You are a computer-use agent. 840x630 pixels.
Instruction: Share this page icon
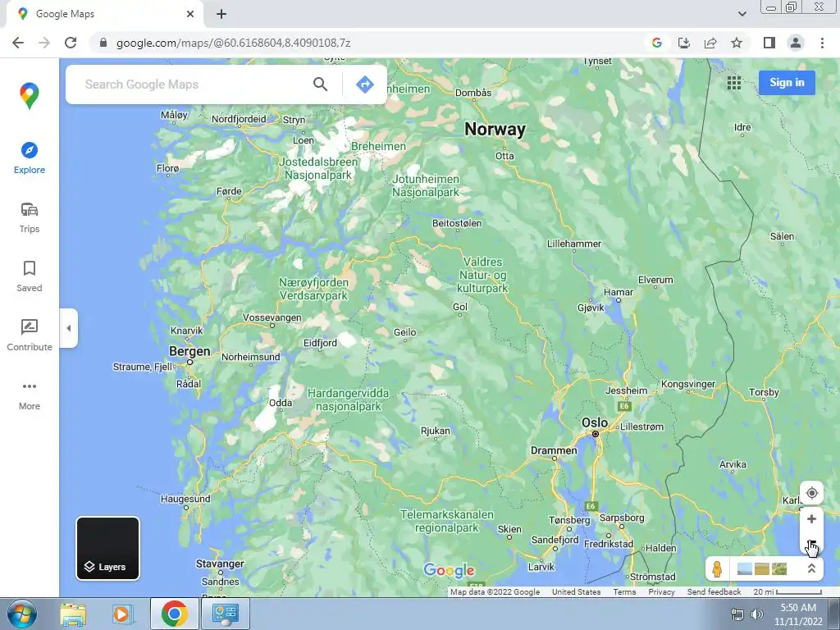(710, 43)
